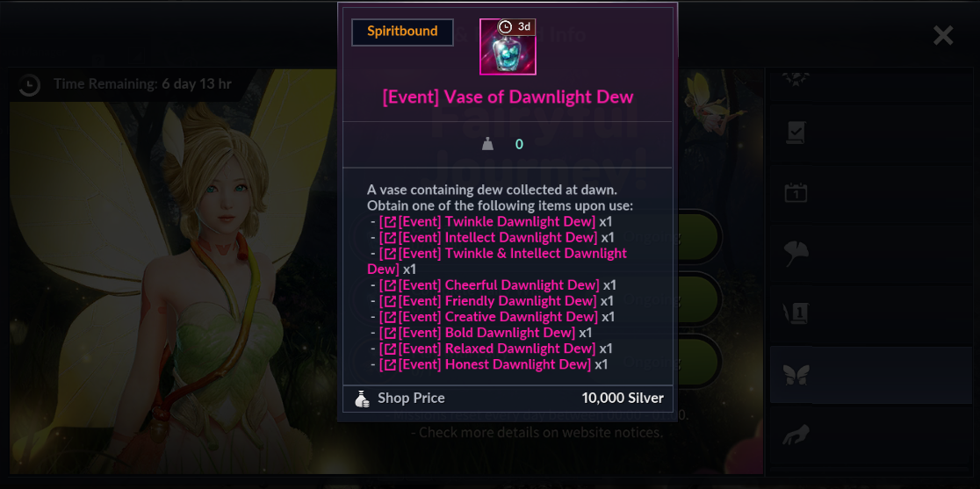Close the event window with X
This screenshot has height=489, width=980.
942,36
